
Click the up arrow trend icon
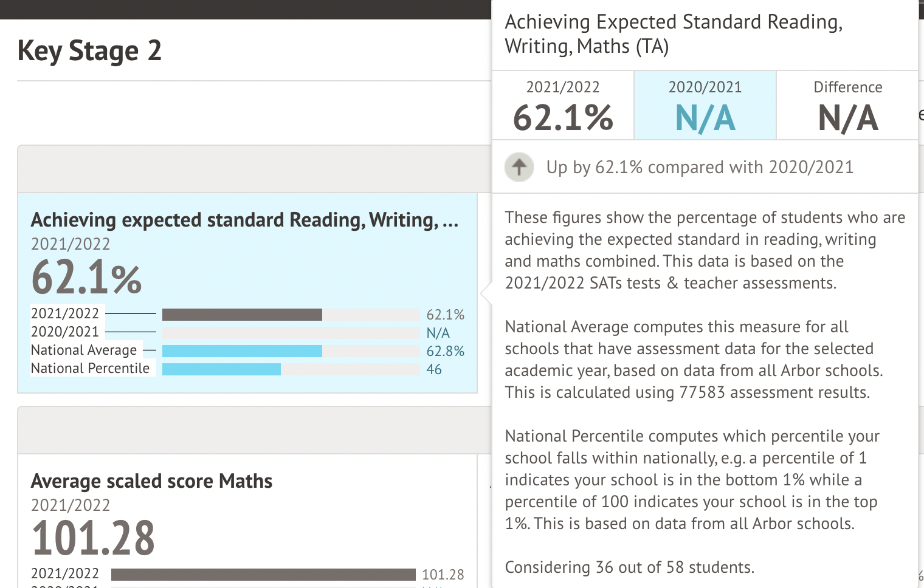(x=519, y=167)
